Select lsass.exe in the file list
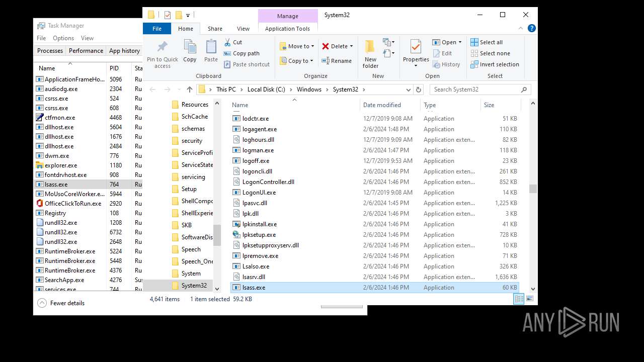The width and height of the screenshot is (644, 362). (x=375, y=288)
